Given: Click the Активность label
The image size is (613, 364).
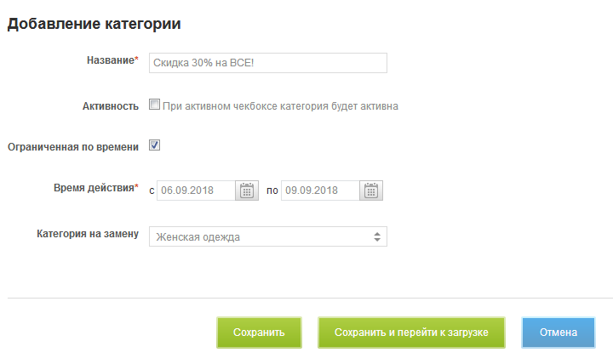Looking at the screenshot, I should (x=110, y=106).
